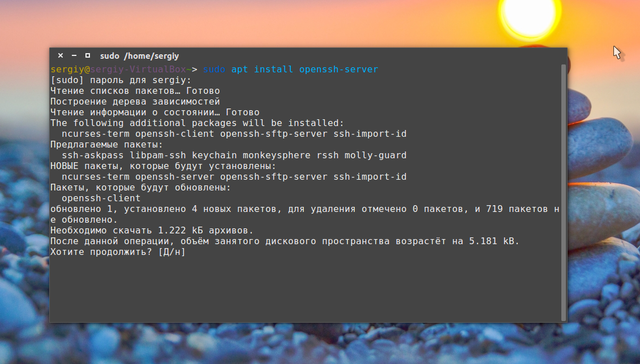Click 'libpam-ssh' in suggested packages
This screenshot has width=640, height=364.
pyautogui.click(x=157, y=155)
